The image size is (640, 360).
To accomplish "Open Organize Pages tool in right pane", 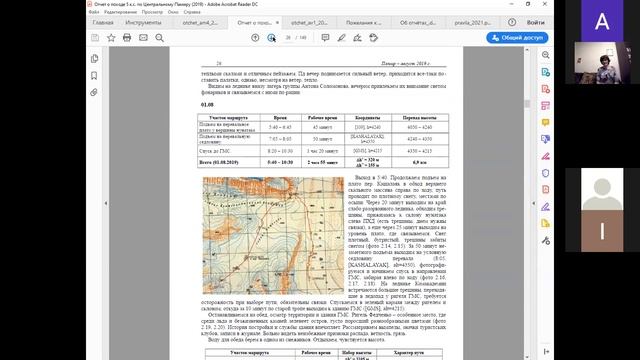I will pos(546,106).
